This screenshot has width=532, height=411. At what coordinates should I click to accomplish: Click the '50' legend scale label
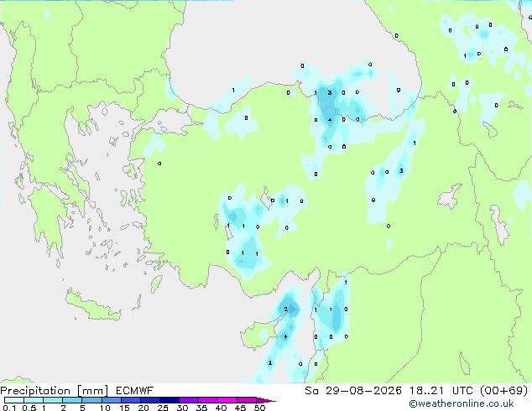coord(260,408)
